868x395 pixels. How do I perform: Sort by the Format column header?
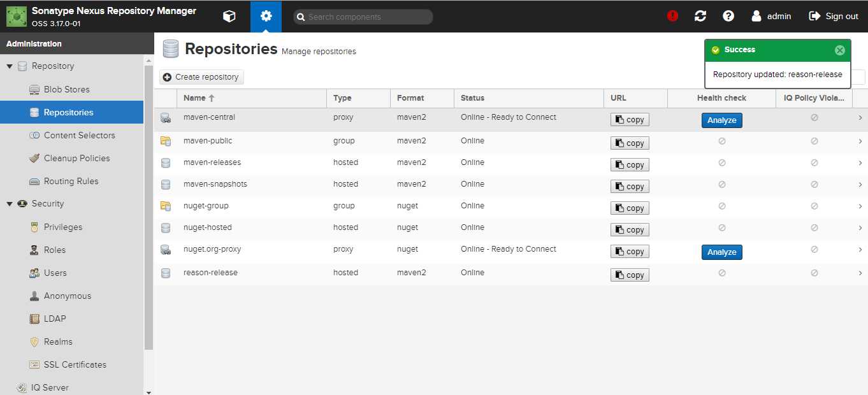click(422, 98)
